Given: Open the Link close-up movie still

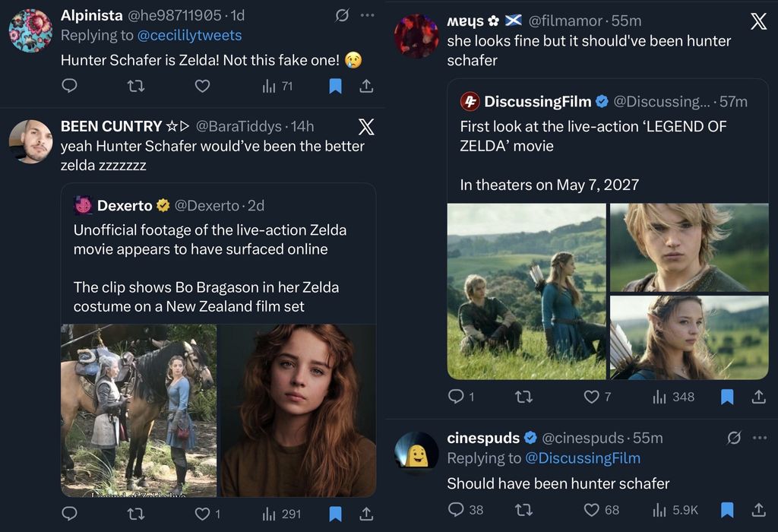Looking at the screenshot, I should (x=688, y=248).
